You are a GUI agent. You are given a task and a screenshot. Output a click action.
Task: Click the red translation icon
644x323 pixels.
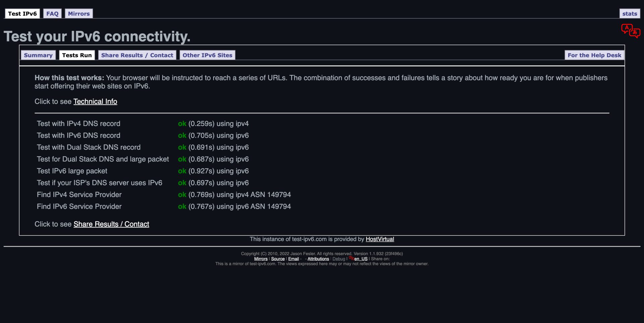pyautogui.click(x=631, y=31)
